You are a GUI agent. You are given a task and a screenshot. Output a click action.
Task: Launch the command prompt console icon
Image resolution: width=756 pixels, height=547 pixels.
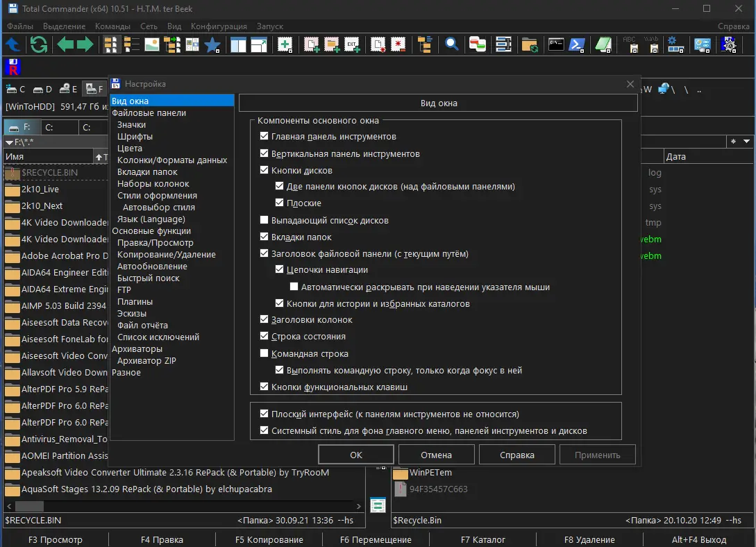[x=556, y=45]
